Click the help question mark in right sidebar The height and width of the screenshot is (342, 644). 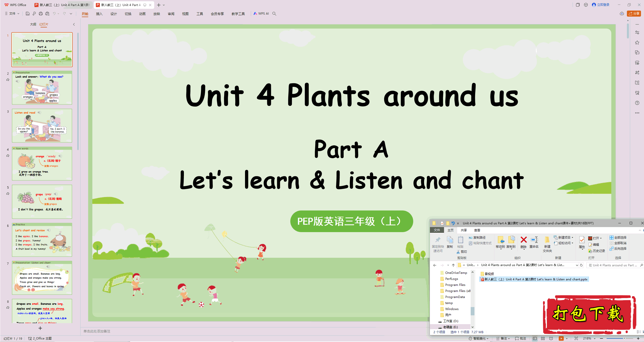point(637,103)
